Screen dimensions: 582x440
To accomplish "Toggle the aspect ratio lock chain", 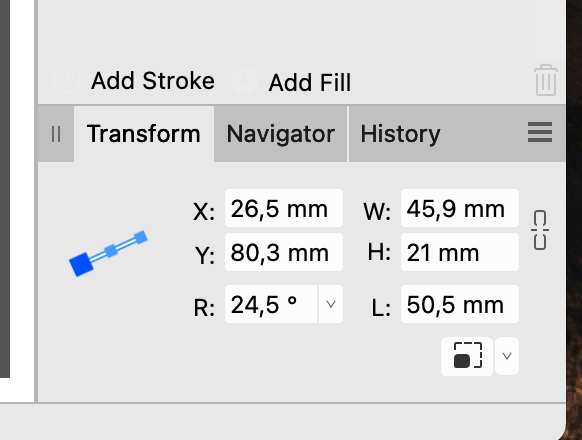I will click(x=540, y=230).
